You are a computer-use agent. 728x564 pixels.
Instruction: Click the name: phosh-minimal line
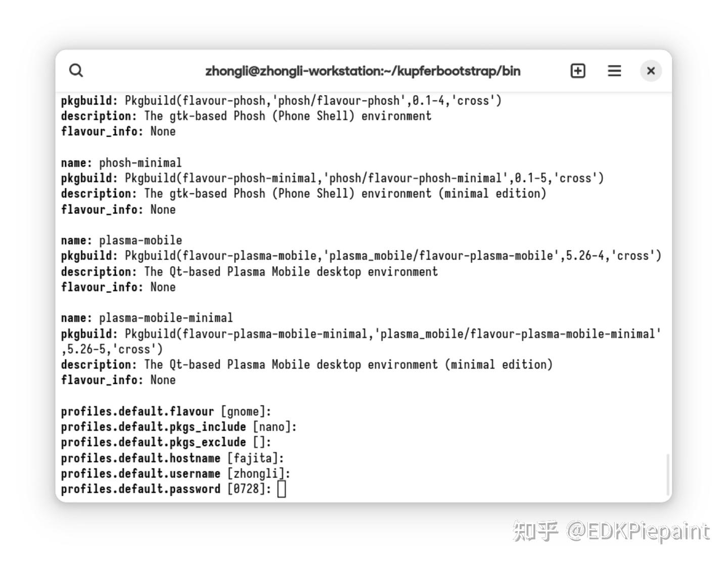tap(121, 163)
